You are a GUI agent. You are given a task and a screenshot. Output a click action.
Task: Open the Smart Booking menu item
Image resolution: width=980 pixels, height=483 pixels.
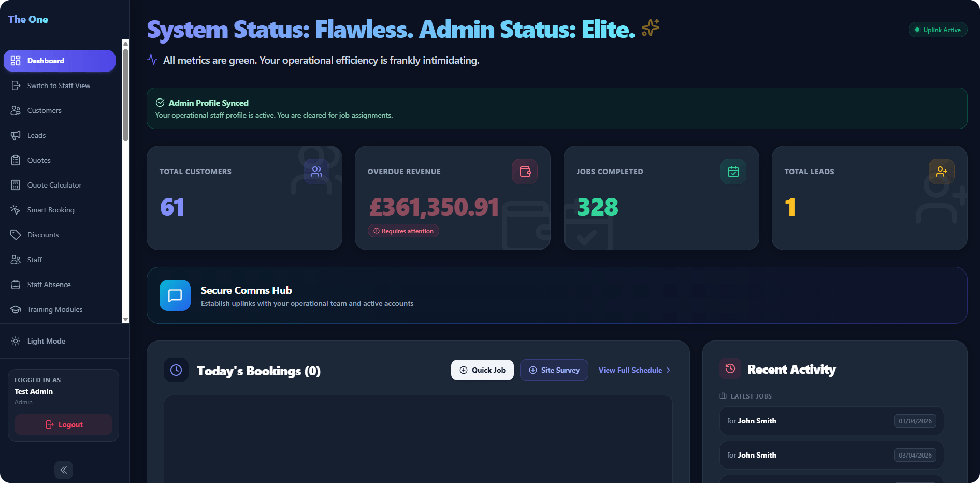[51, 210]
